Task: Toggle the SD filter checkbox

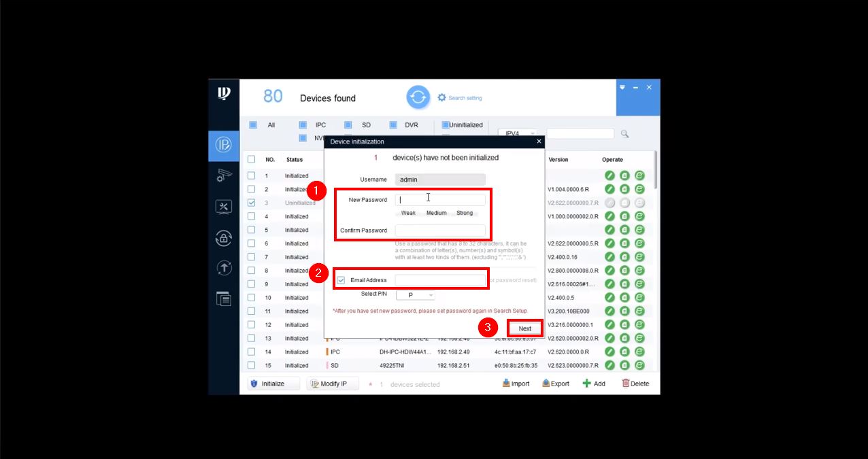Action: [x=348, y=125]
